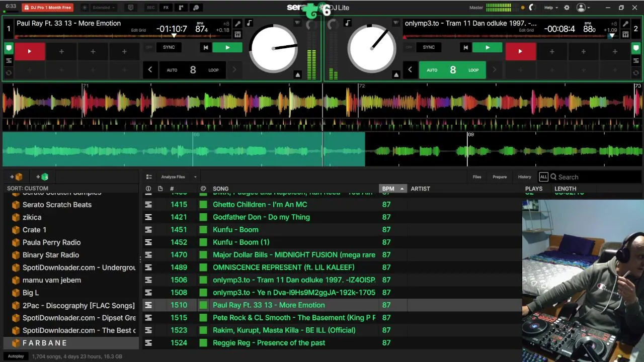Image resolution: width=644 pixels, height=362 pixels.
Task: Disable the active 8-beat auto loop on deck 2
Action: (452, 70)
